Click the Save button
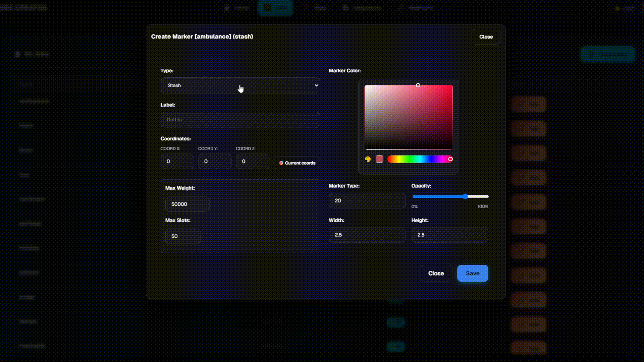The width and height of the screenshot is (644, 362). pos(473,273)
